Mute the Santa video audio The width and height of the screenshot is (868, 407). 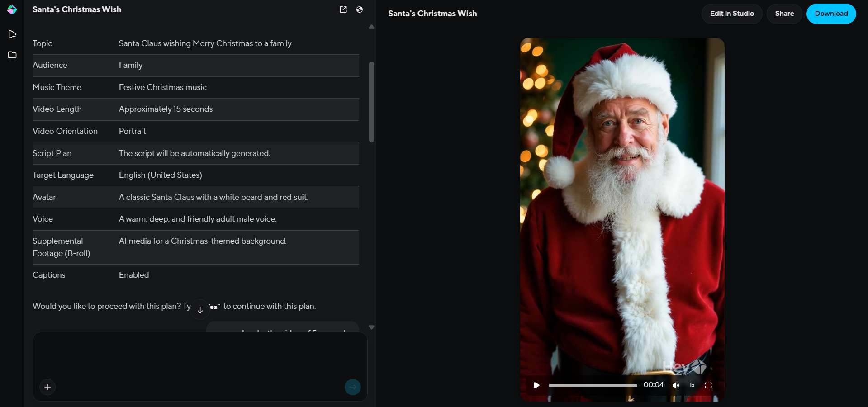point(676,385)
